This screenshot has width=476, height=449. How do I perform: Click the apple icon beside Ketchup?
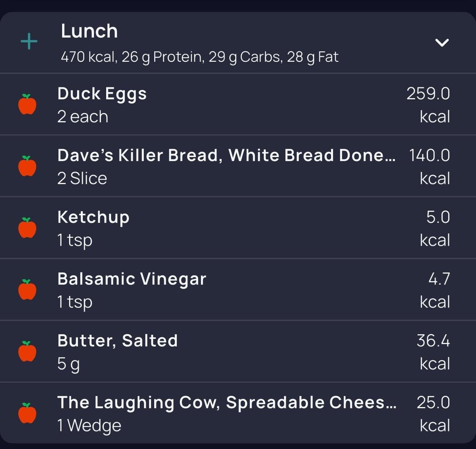(x=27, y=228)
